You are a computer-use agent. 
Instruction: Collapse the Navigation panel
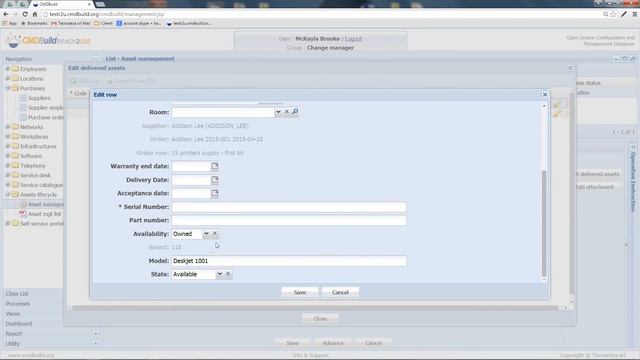(x=96, y=59)
